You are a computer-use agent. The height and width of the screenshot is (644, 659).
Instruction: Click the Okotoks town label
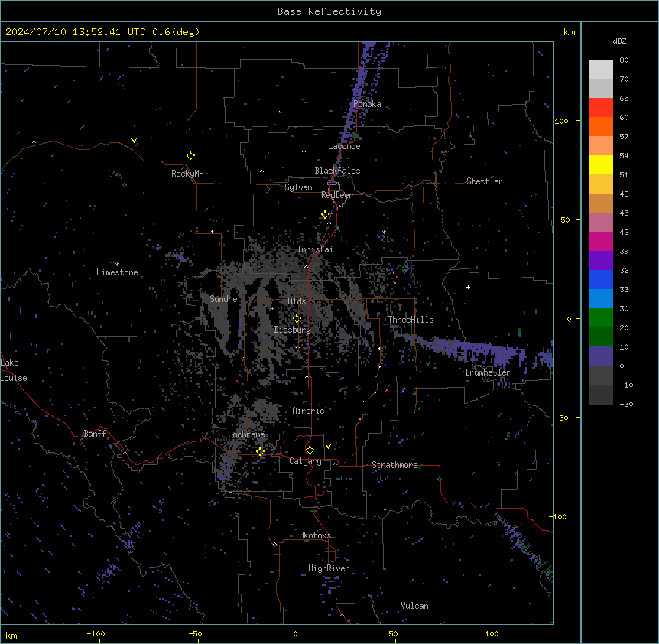pyautogui.click(x=315, y=535)
